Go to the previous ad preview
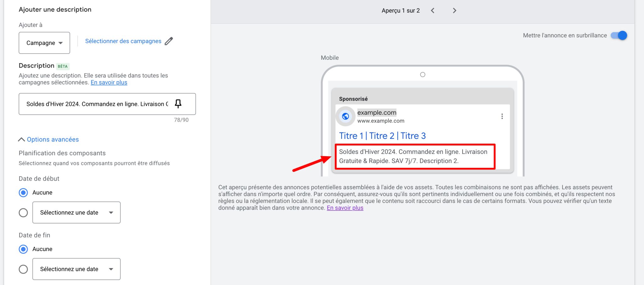 point(433,11)
